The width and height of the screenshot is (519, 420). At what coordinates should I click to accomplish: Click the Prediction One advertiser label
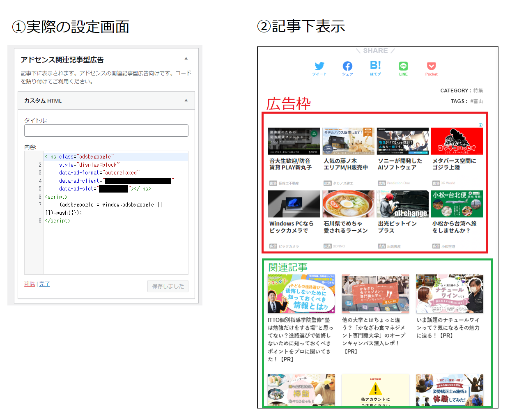(398, 184)
